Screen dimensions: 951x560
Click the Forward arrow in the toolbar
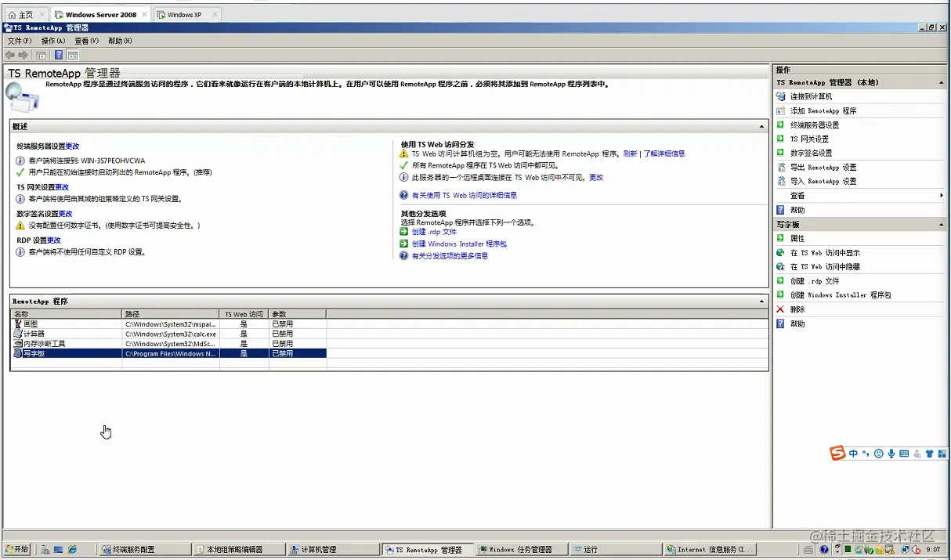[24, 55]
